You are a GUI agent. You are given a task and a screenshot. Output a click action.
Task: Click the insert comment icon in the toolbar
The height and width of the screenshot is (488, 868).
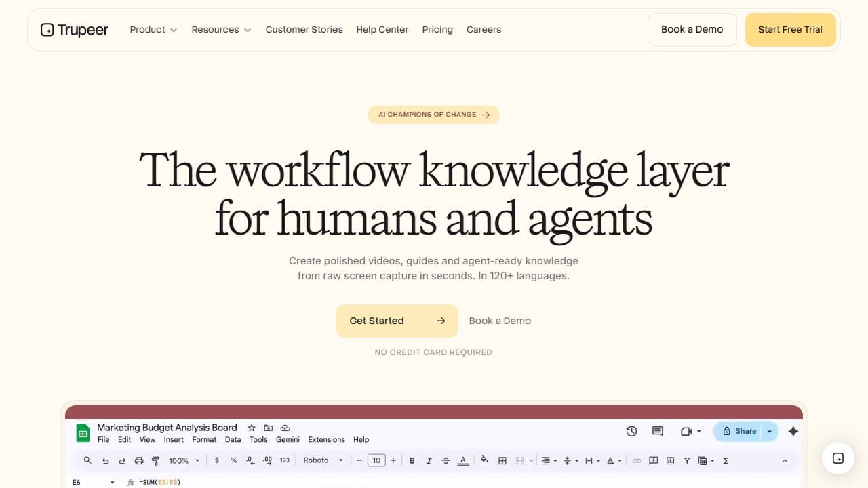(653, 460)
